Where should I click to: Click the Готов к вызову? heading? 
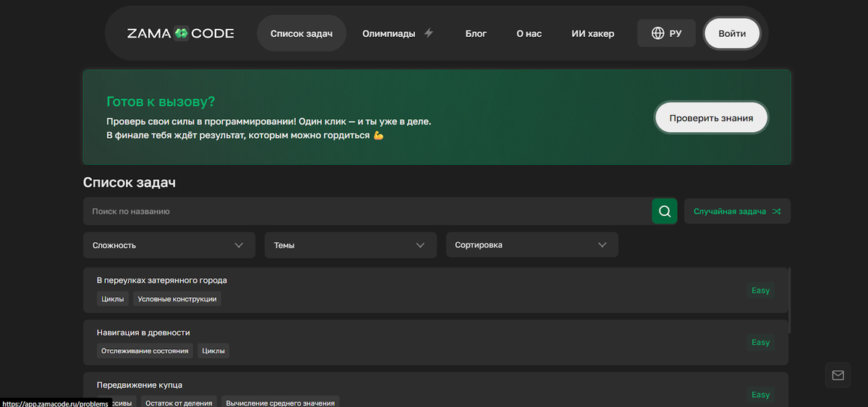click(161, 101)
